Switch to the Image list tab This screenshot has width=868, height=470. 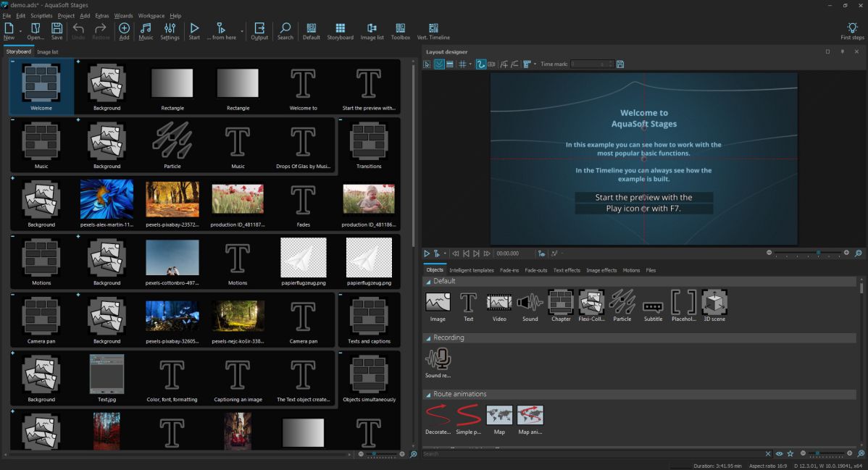click(48, 51)
